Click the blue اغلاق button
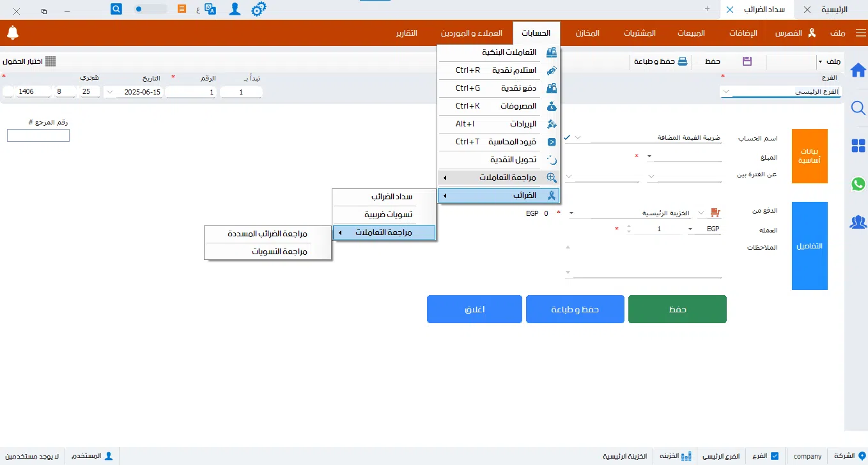This screenshot has width=868, height=465. 474,309
